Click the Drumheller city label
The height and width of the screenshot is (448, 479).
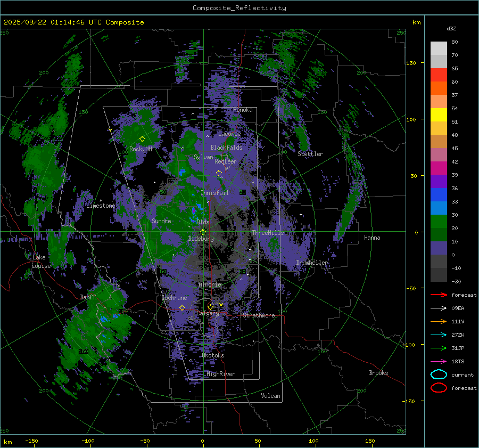[312, 263]
